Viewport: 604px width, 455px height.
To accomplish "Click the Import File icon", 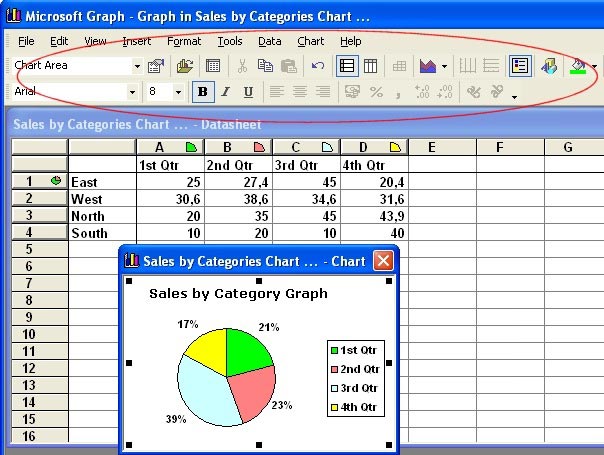I will click(x=185, y=67).
